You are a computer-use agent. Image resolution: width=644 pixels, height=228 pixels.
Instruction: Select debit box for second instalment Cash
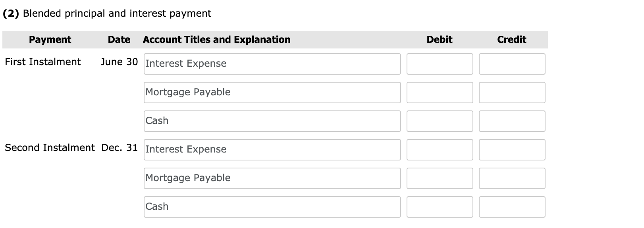440,207
